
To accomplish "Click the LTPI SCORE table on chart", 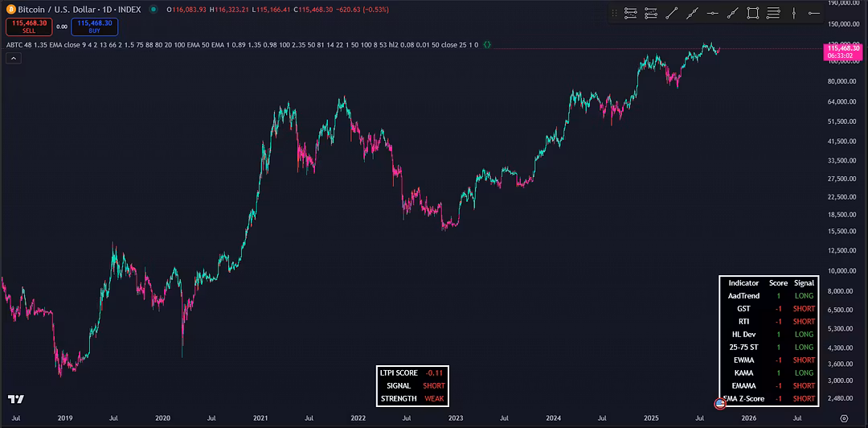I will tap(411, 385).
